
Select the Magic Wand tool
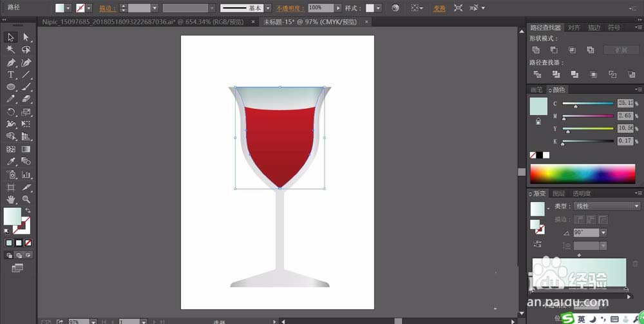pyautogui.click(x=11, y=50)
